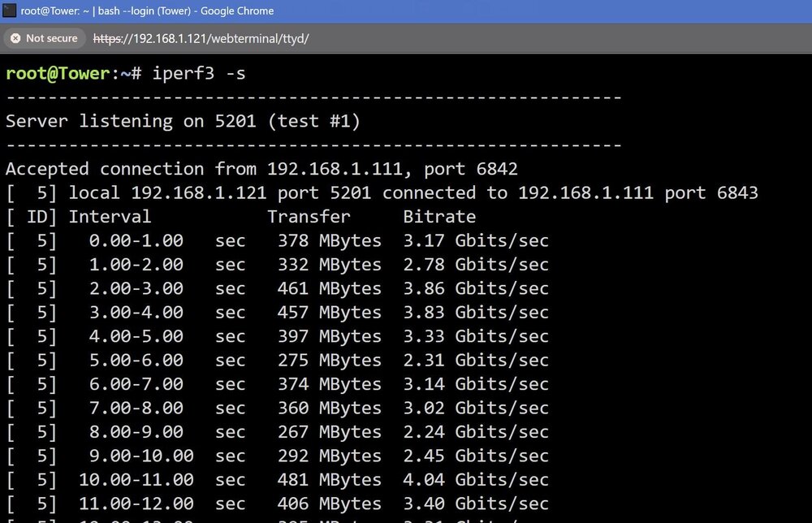Click the 'iperf3 -s' command text
Image resolution: width=812 pixels, height=523 pixels.
coord(199,74)
